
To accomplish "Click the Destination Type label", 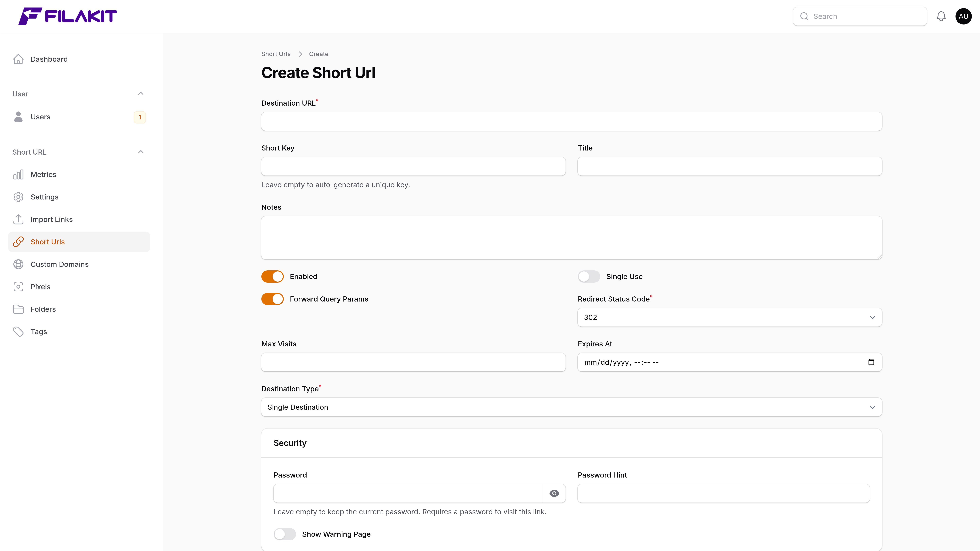I will tap(290, 389).
